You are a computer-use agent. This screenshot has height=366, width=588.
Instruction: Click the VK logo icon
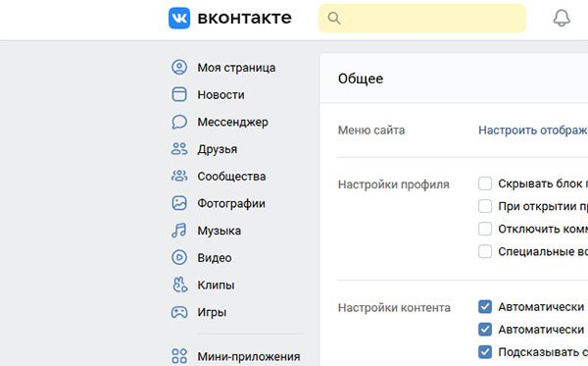(179, 18)
